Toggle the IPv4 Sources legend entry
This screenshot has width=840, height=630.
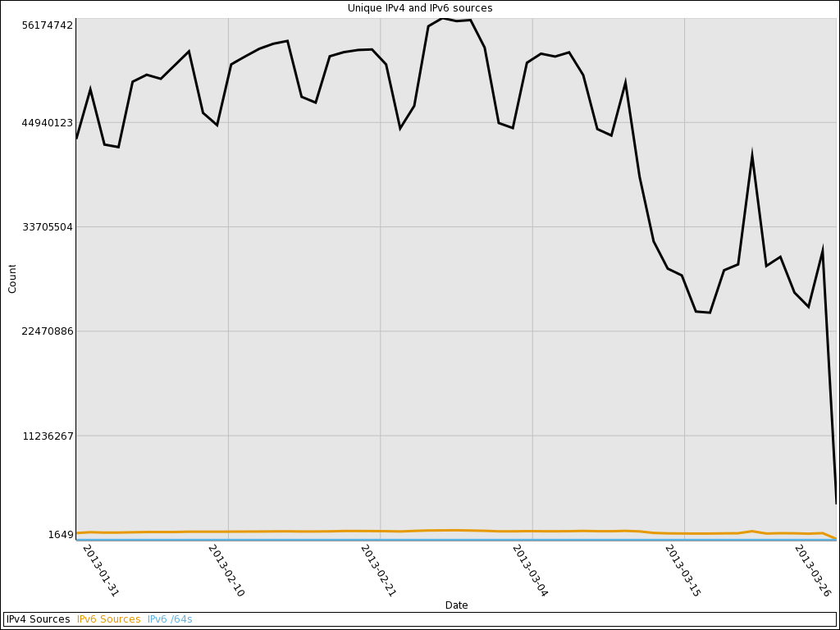pos(39,619)
